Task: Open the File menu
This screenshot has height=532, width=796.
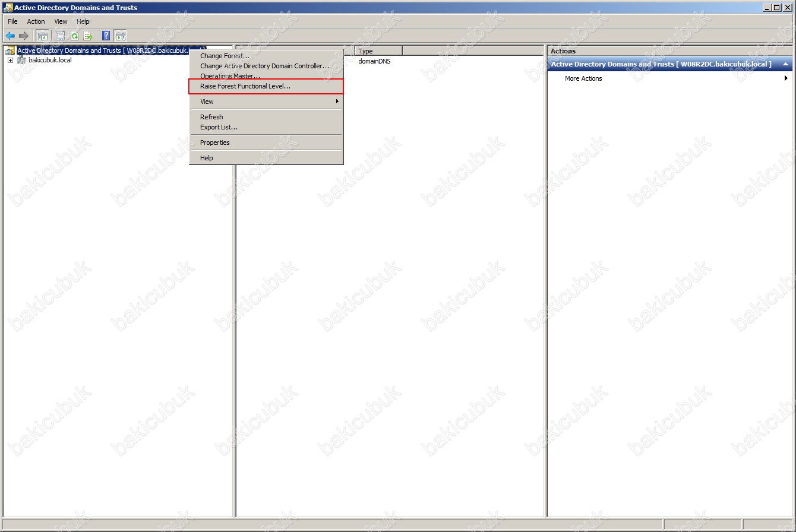Action: coord(12,21)
